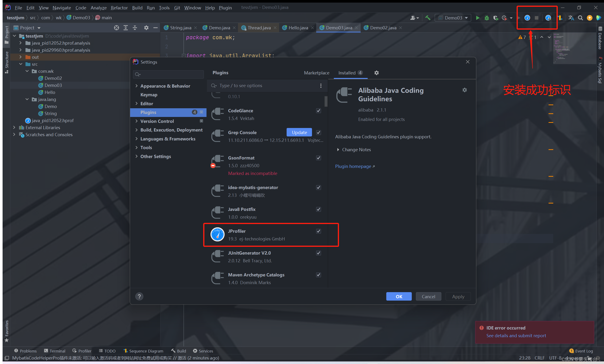The height and width of the screenshot is (364, 604).
Task: Open the Sequence Diagram tool window
Action: point(143,351)
